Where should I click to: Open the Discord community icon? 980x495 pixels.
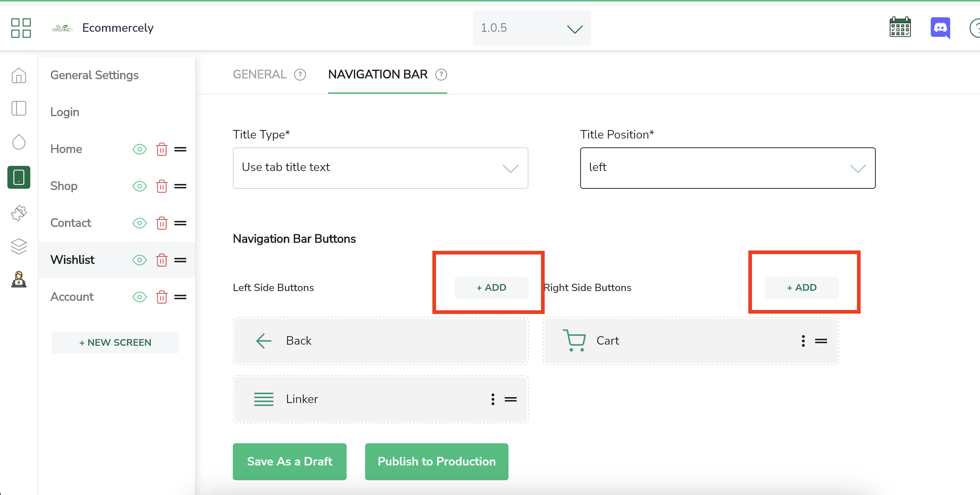click(x=940, y=27)
